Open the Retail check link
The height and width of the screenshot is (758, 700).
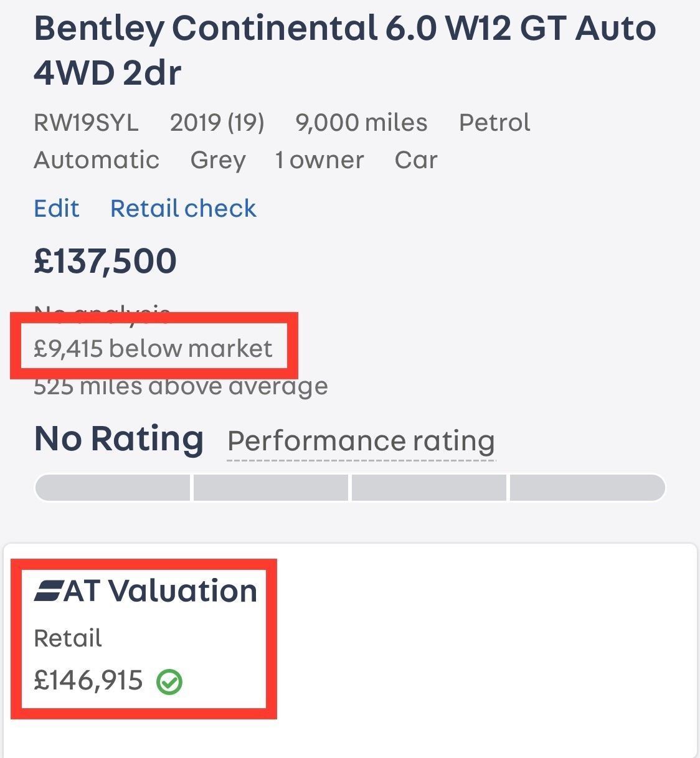(183, 208)
